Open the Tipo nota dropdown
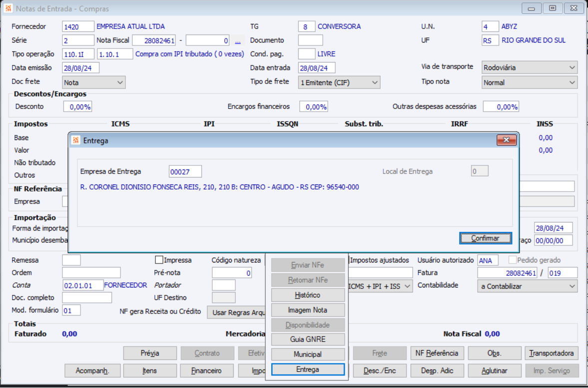The width and height of the screenshot is (588, 388). tap(529, 82)
